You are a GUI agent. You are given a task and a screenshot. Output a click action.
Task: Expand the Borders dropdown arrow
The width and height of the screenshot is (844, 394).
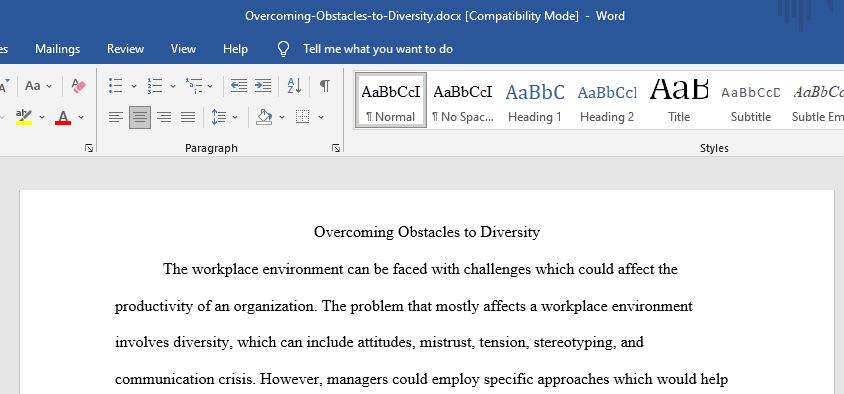tap(321, 117)
